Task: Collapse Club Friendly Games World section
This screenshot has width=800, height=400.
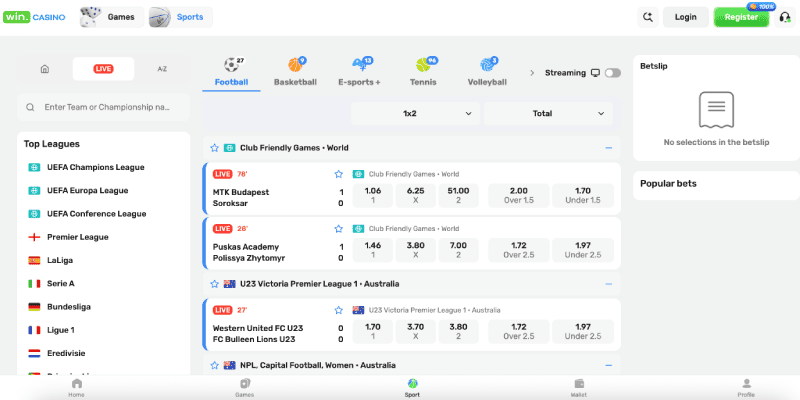Action: (x=608, y=148)
